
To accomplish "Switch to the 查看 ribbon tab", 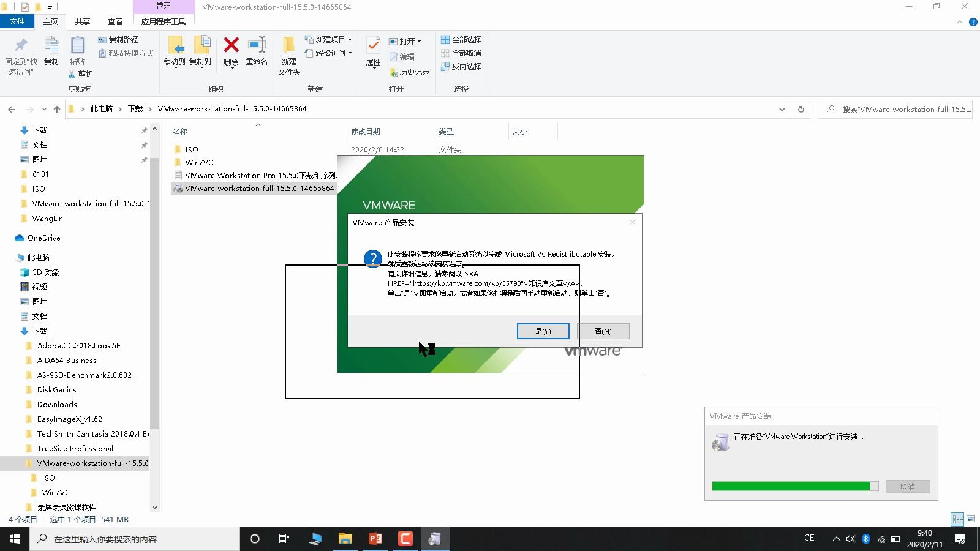I will coord(115,21).
